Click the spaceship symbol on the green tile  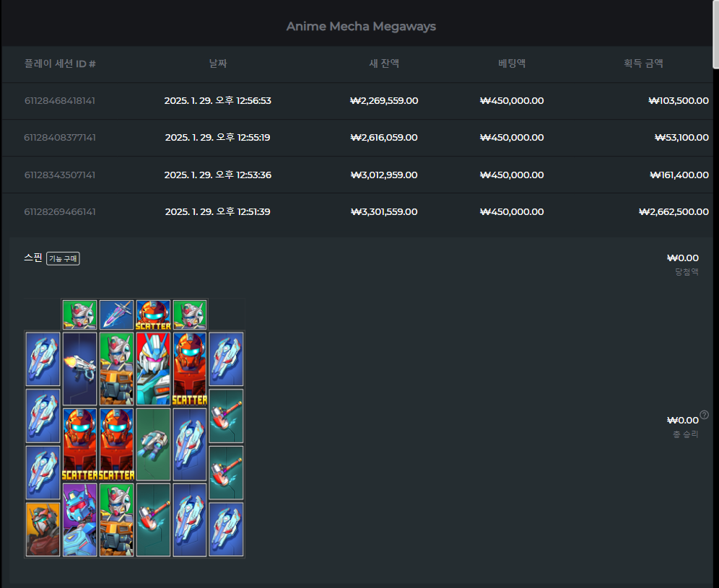pos(153,444)
